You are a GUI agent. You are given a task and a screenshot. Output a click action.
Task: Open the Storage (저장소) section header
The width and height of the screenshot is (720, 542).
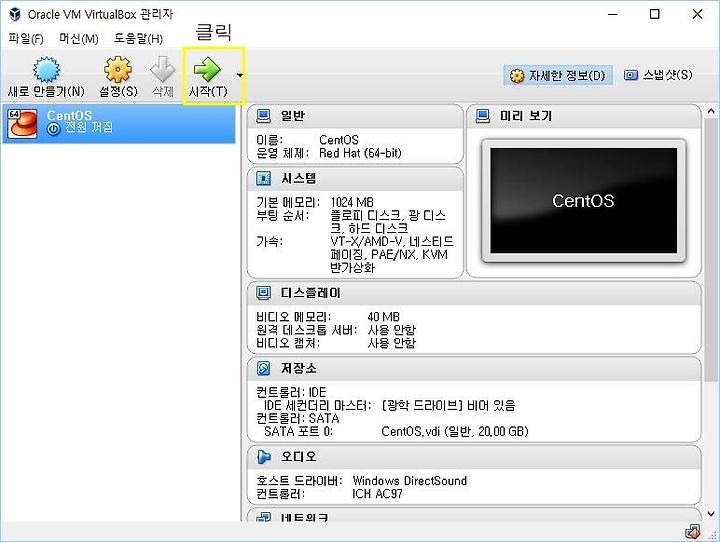[474, 368]
